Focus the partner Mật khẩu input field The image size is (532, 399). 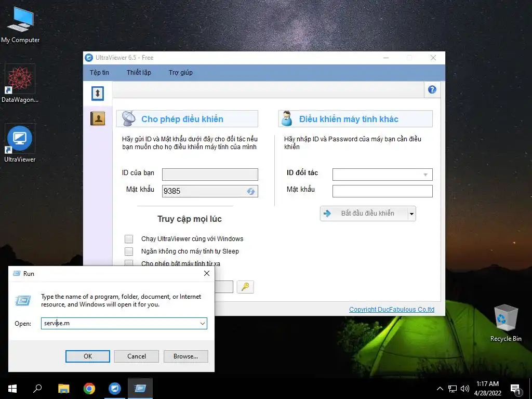pos(382,191)
